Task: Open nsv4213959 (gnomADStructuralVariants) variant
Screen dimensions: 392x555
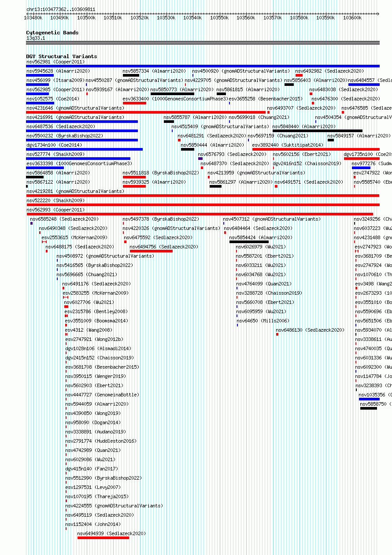Action: 256,173
